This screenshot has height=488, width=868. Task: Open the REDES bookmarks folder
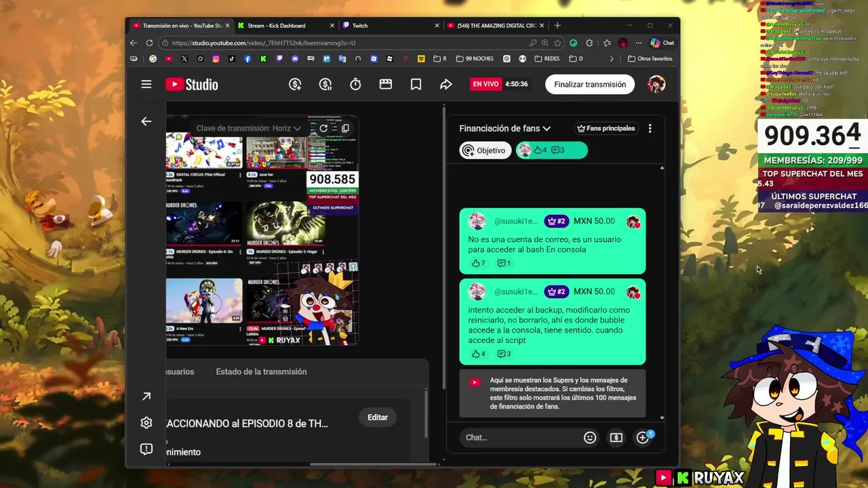coord(547,59)
